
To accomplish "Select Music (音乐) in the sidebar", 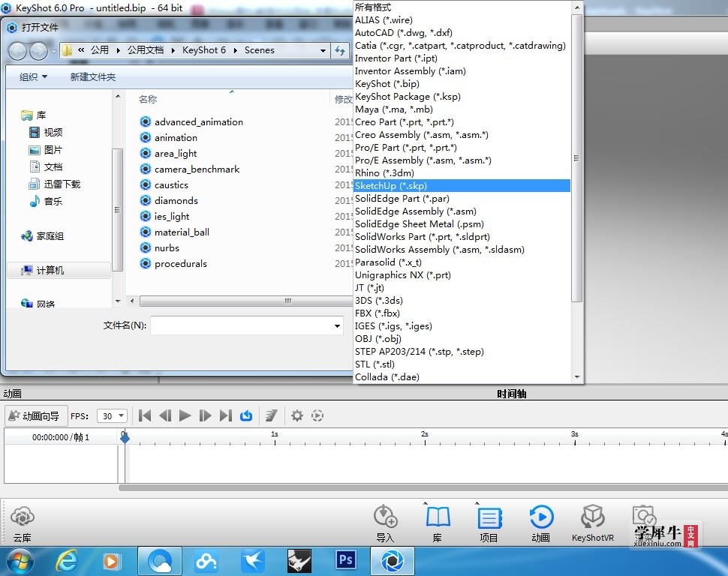I will point(46,202).
